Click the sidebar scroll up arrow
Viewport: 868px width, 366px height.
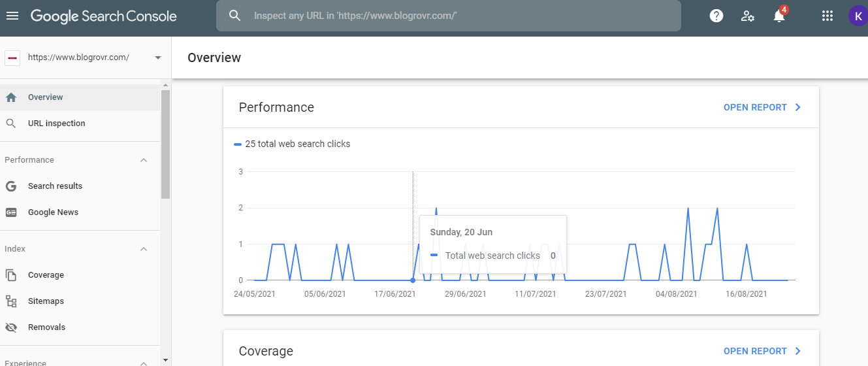(x=166, y=84)
